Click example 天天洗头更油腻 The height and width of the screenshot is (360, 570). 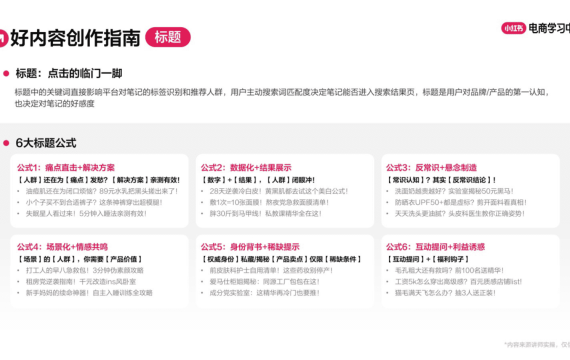[x=460, y=214]
